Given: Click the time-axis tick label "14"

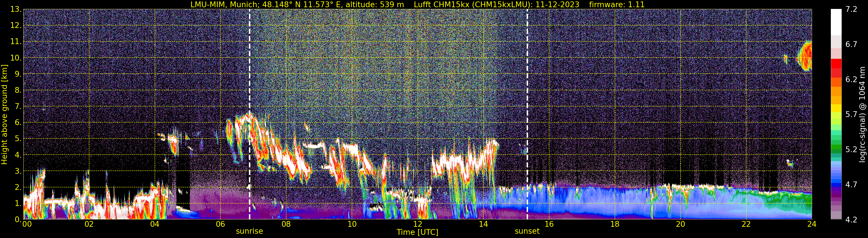Looking at the screenshot, I should [x=483, y=224].
